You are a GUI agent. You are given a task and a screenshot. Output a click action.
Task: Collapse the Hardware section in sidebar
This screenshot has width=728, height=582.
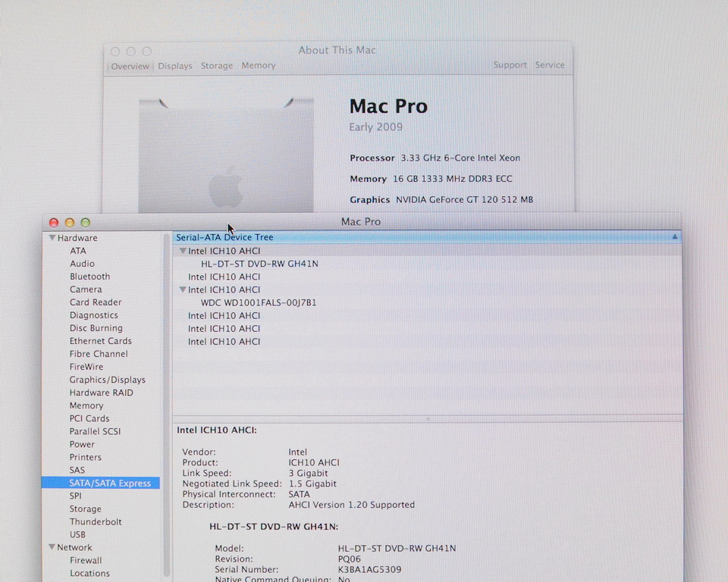52,238
